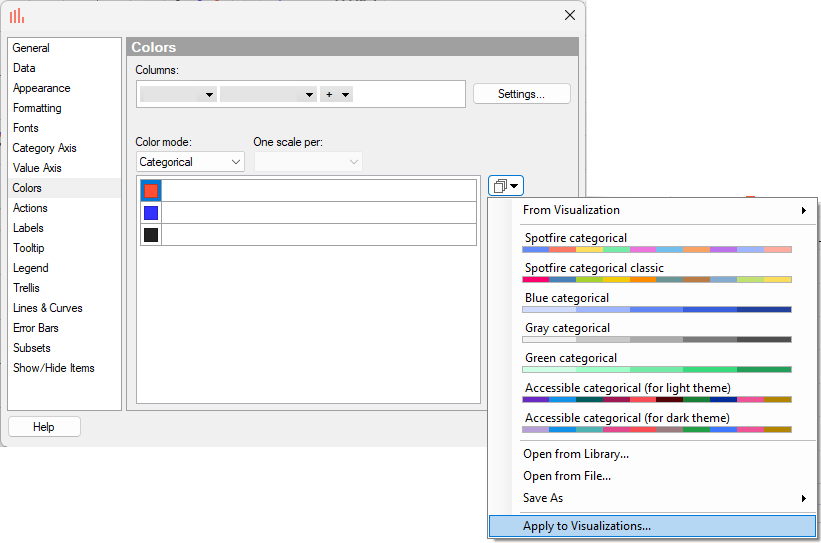Expand the first Columns selector dropdown
The width and height of the screenshot is (821, 543).
click(x=179, y=94)
